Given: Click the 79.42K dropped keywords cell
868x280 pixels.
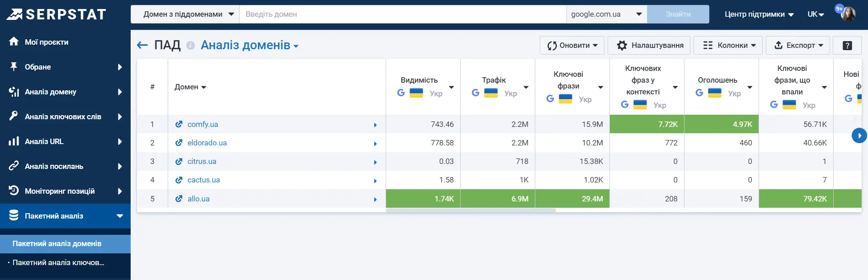Looking at the screenshot, I should tap(796, 199).
